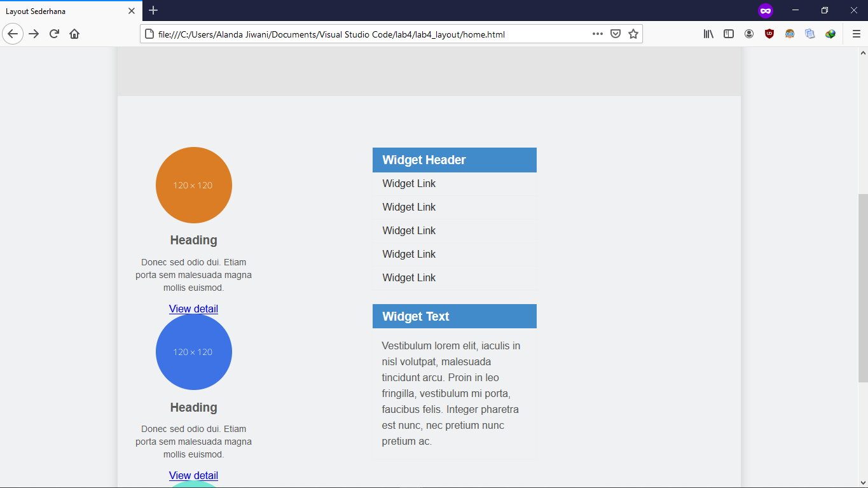This screenshot has height=488, width=868.
Task: Save this page to Pocket
Action: (616, 34)
